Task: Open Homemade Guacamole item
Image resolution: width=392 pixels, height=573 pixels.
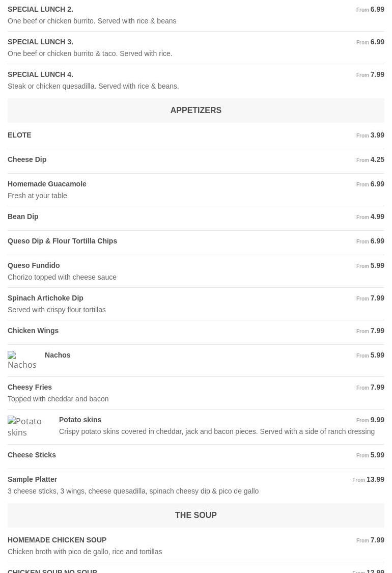Action: (x=47, y=184)
